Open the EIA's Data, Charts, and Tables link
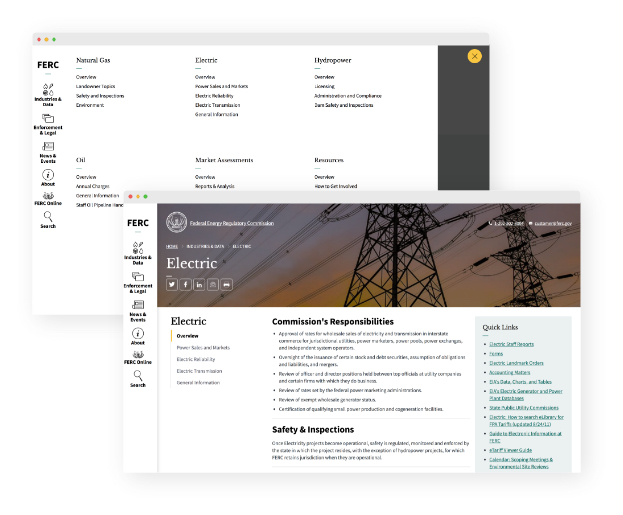Screen dimensions: 623x515 (520, 382)
